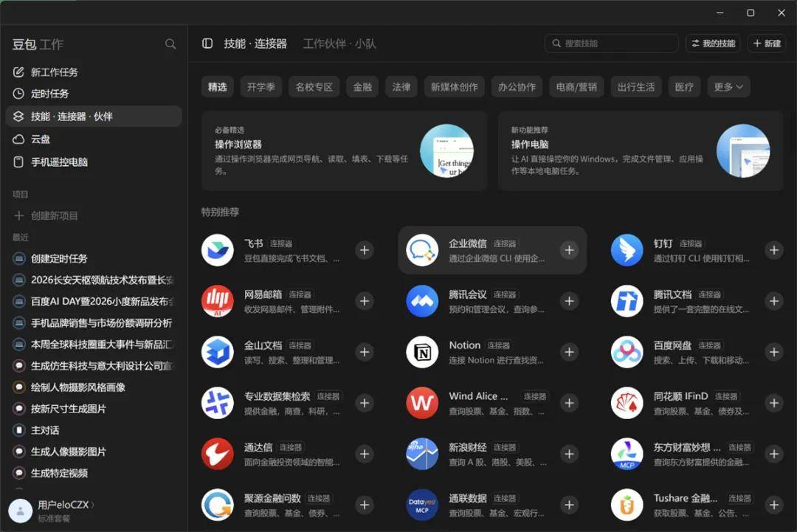The image size is (797, 532).
Task: Click the 企业微信 app logo icon
Action: [422, 250]
